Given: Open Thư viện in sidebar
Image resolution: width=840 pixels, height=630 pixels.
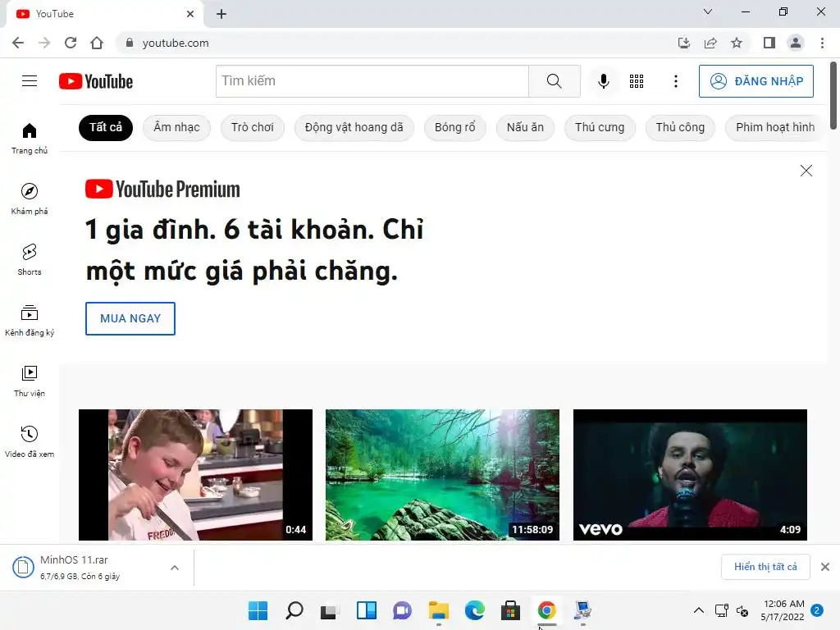Looking at the screenshot, I should tap(30, 381).
